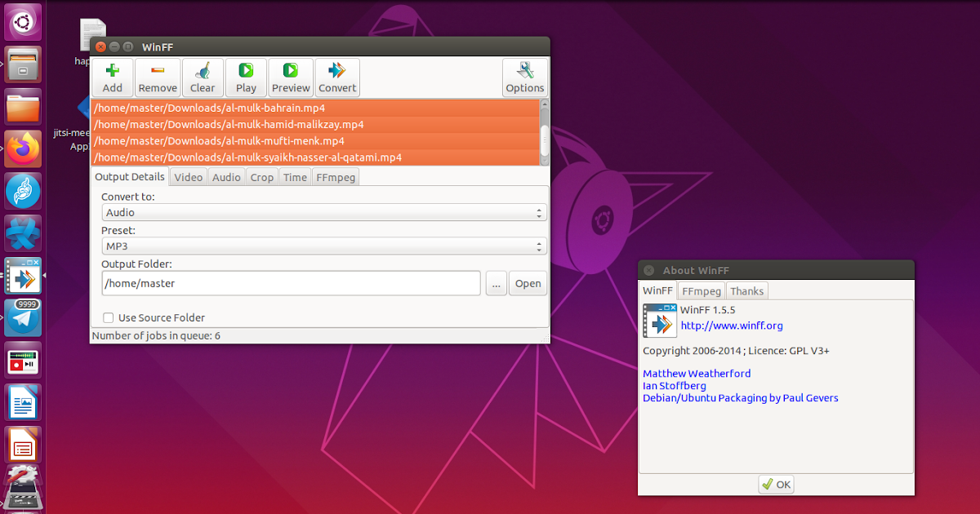This screenshot has width=980, height=514.
Task: Open LibreOffice Impress from the dock
Action: pyautogui.click(x=23, y=445)
